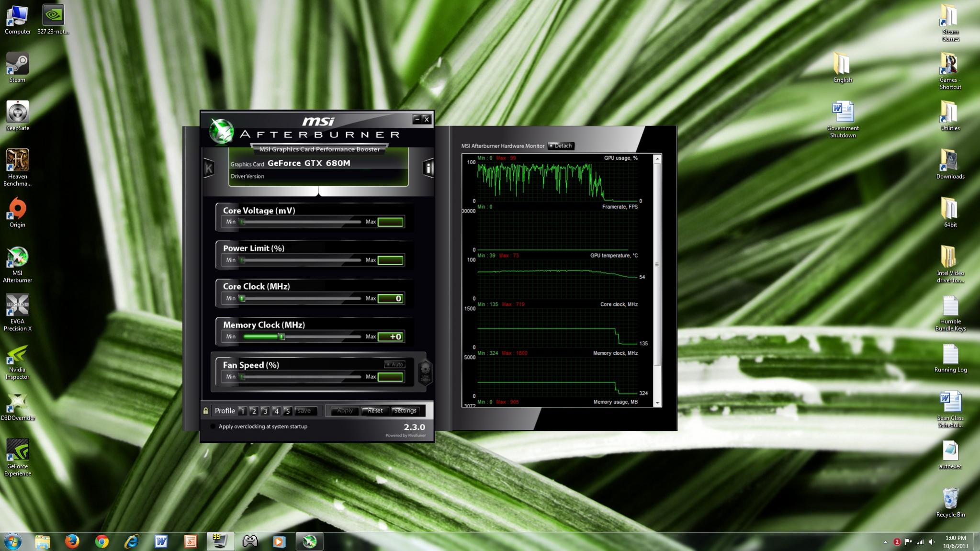
Task: Select the Recycle Bin icon
Action: pos(950,503)
